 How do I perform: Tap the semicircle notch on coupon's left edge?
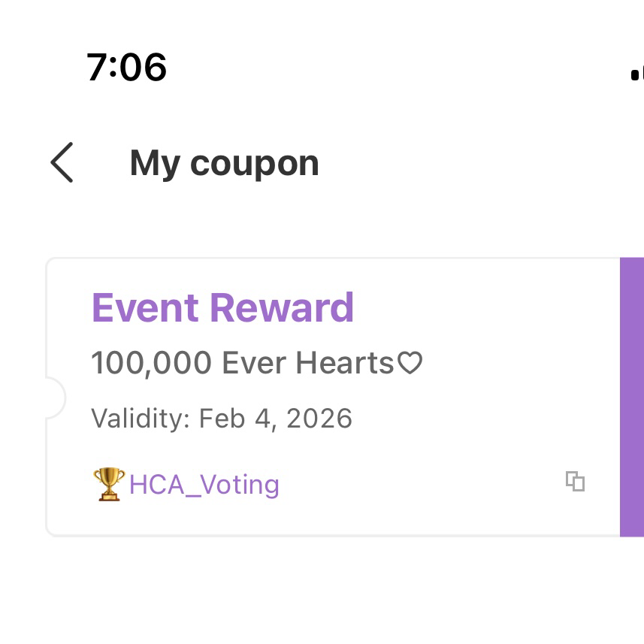[54, 397]
